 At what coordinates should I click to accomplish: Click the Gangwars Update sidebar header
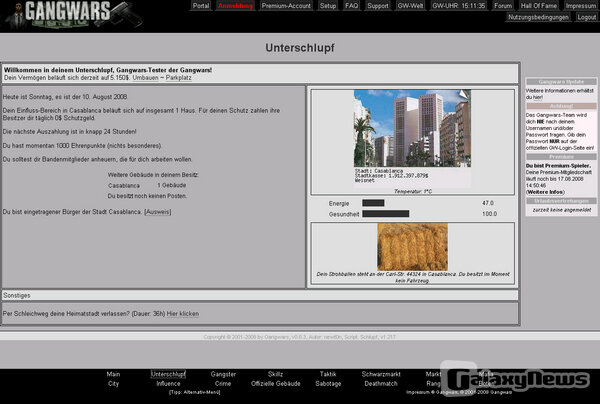pyautogui.click(x=561, y=81)
